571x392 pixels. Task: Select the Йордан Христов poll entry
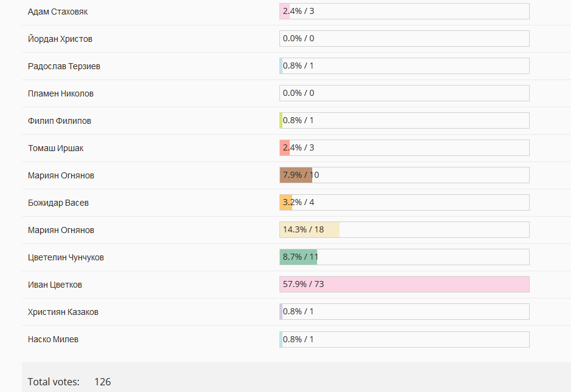[60, 39]
